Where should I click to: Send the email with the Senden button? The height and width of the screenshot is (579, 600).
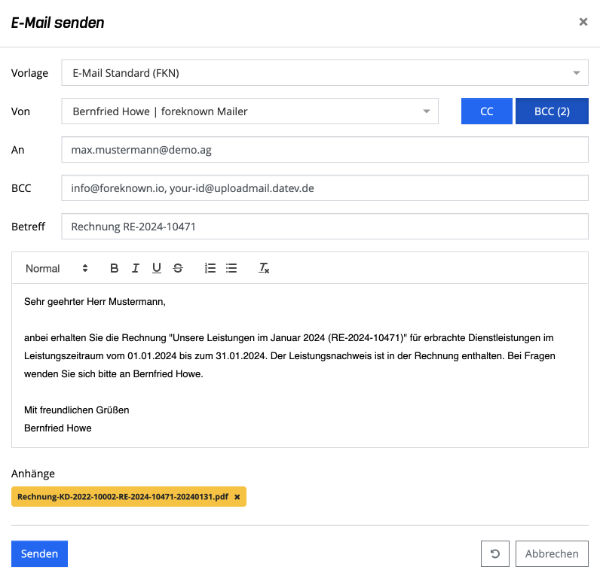39,553
